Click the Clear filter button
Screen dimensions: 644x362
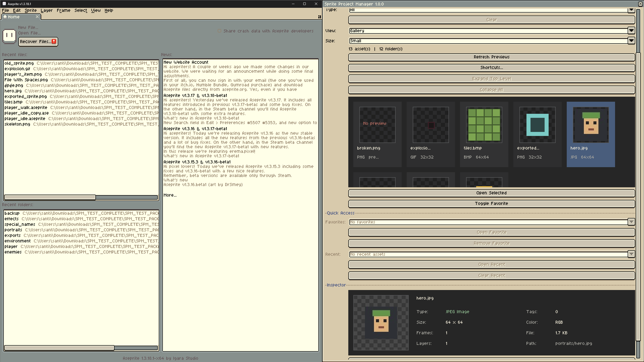492,20
